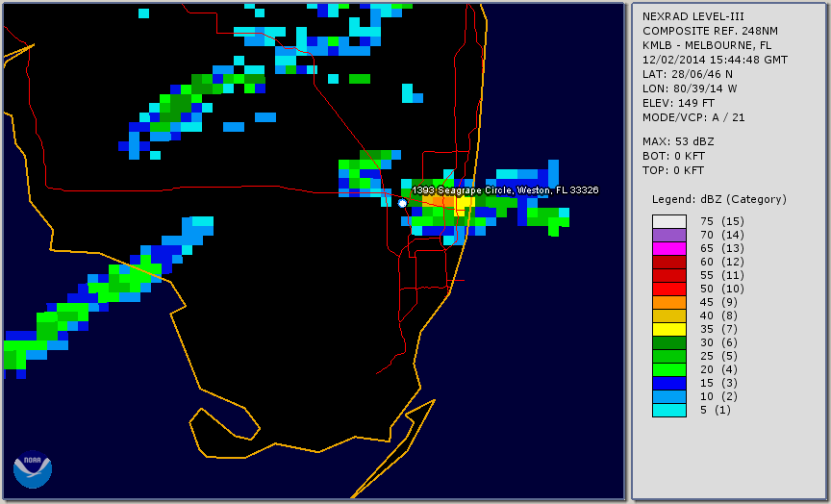Click the TOP: 0 KFT value
The height and width of the screenshot is (504, 831).
(x=673, y=170)
